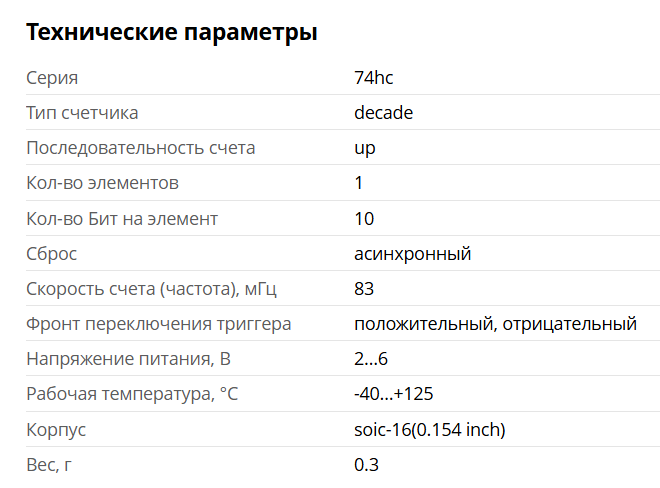This screenshot has width=660, height=488.
Task: Click the "Скорость счета (частота), мГц" label
Action: (151, 289)
